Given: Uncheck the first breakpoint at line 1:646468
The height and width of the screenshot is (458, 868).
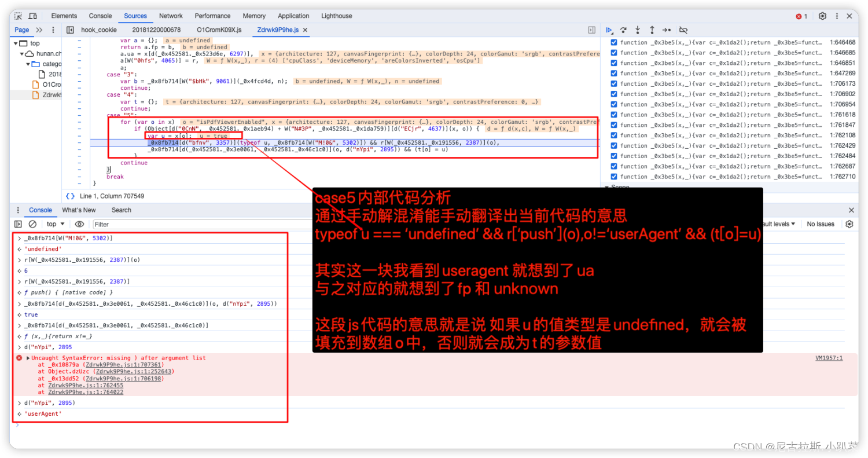Looking at the screenshot, I should point(613,42).
